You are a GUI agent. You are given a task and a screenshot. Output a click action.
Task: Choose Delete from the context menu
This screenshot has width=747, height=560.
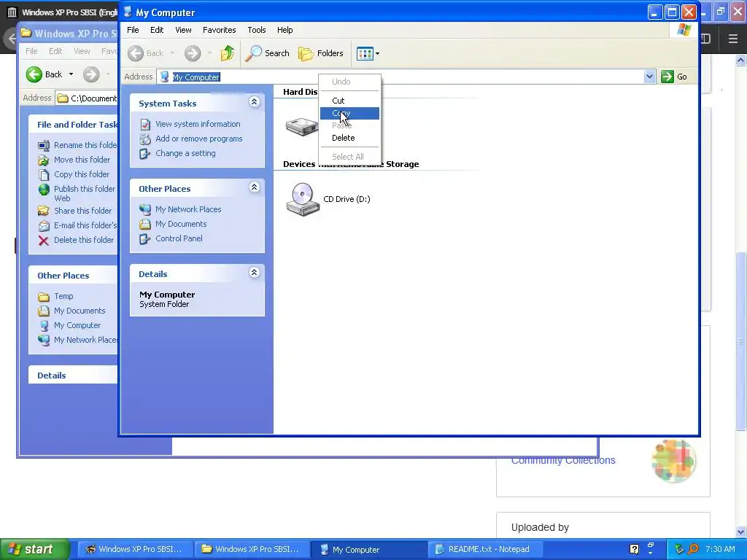(x=349, y=138)
